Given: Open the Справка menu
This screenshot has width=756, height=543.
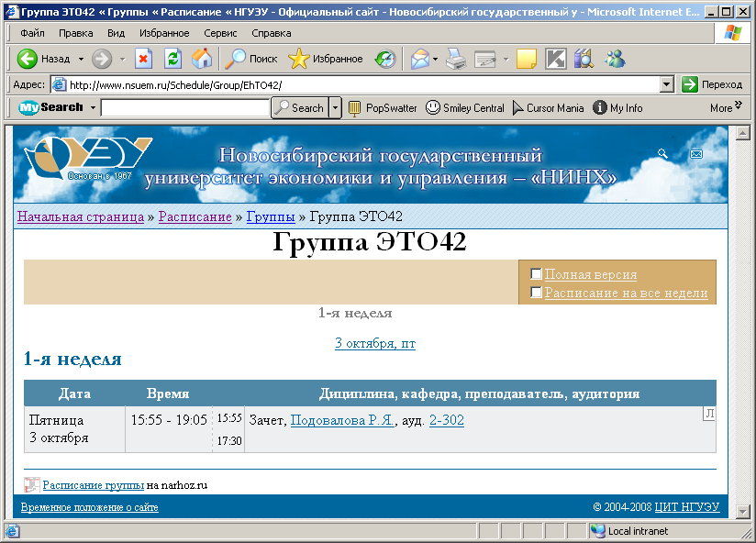Looking at the screenshot, I should [272, 33].
